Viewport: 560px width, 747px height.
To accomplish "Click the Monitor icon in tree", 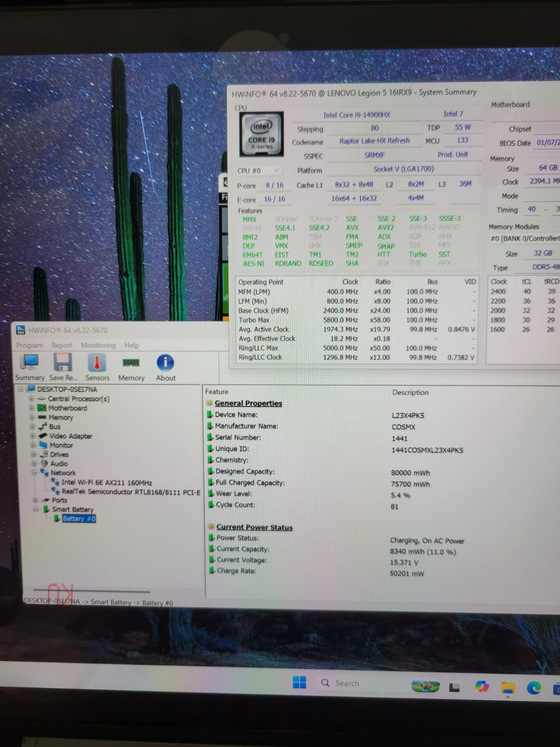I will pyautogui.click(x=43, y=445).
